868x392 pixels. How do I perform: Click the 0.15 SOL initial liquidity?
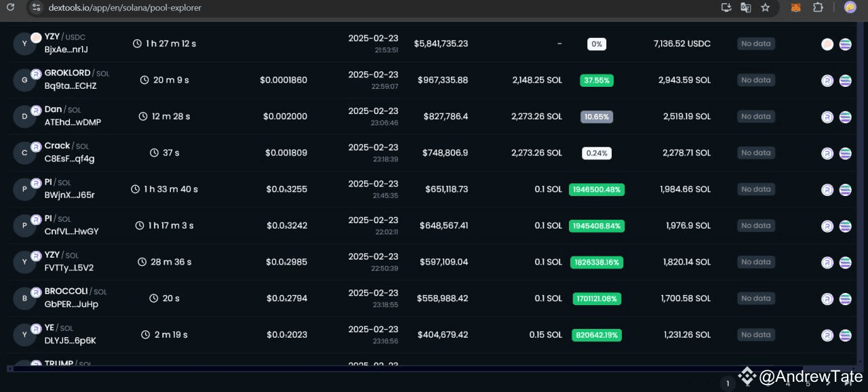[546, 335]
